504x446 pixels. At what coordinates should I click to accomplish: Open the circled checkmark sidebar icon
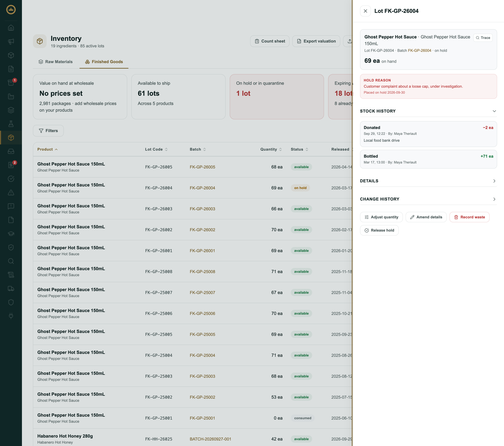click(x=11, y=179)
